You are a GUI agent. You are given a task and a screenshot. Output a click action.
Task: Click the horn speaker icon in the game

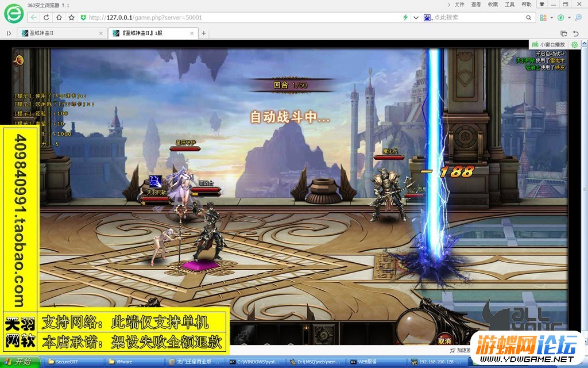(18, 60)
